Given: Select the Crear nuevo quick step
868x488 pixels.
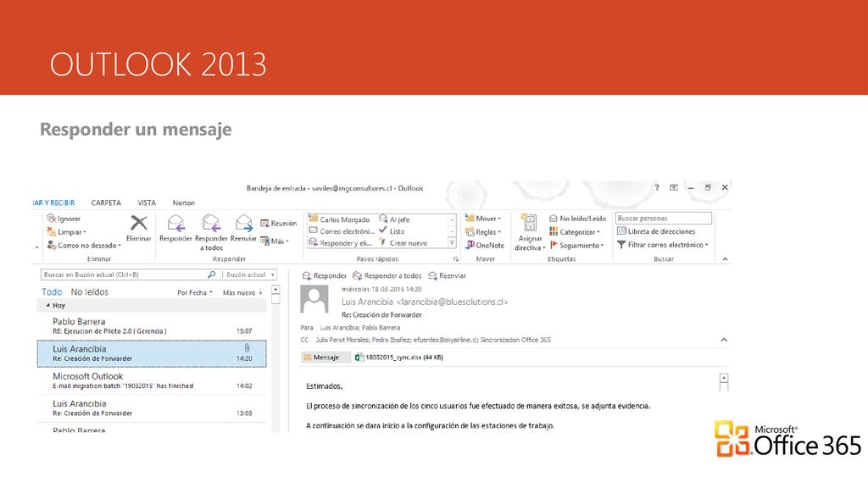Looking at the screenshot, I should 403,242.
